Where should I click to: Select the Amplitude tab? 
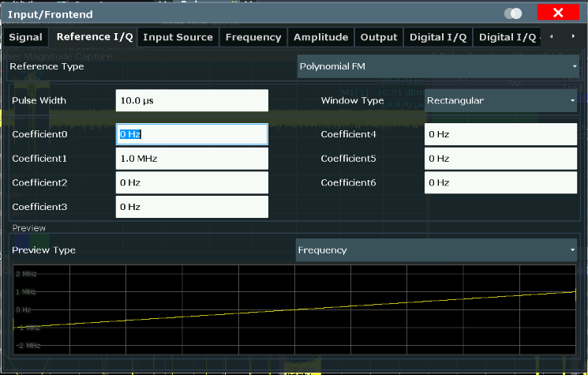(320, 37)
